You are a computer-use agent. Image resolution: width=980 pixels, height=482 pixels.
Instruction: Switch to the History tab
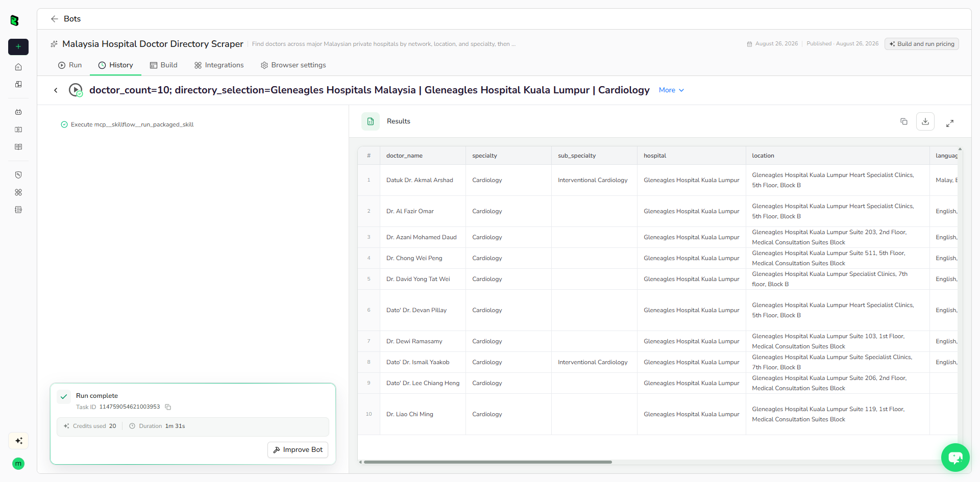[x=115, y=65]
